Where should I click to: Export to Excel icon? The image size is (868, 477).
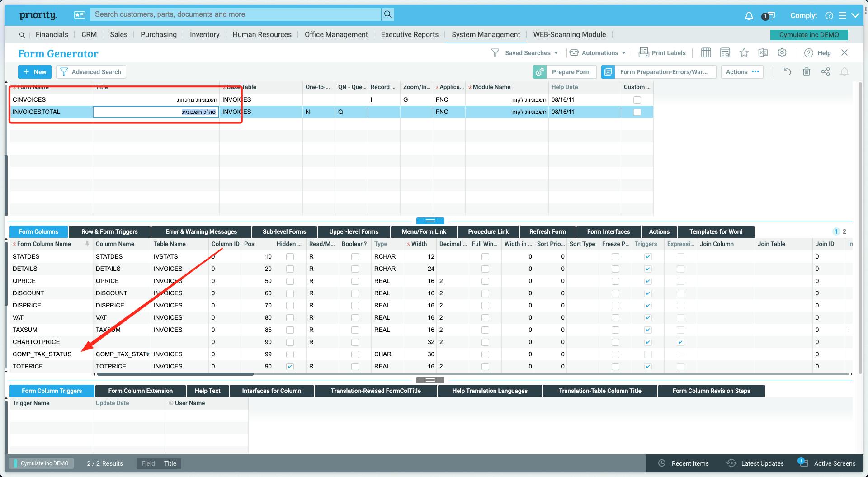click(x=763, y=53)
